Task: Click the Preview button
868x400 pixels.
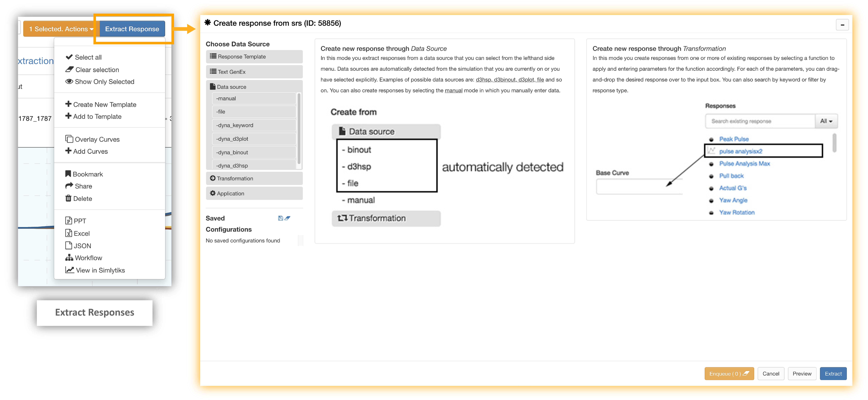Action: (802, 374)
